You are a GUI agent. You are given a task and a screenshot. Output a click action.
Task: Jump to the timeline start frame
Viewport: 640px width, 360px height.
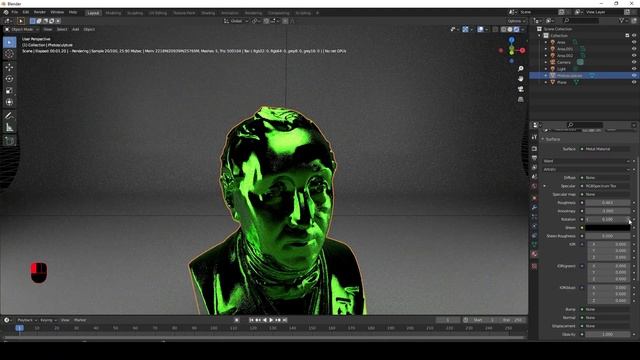tap(251, 320)
